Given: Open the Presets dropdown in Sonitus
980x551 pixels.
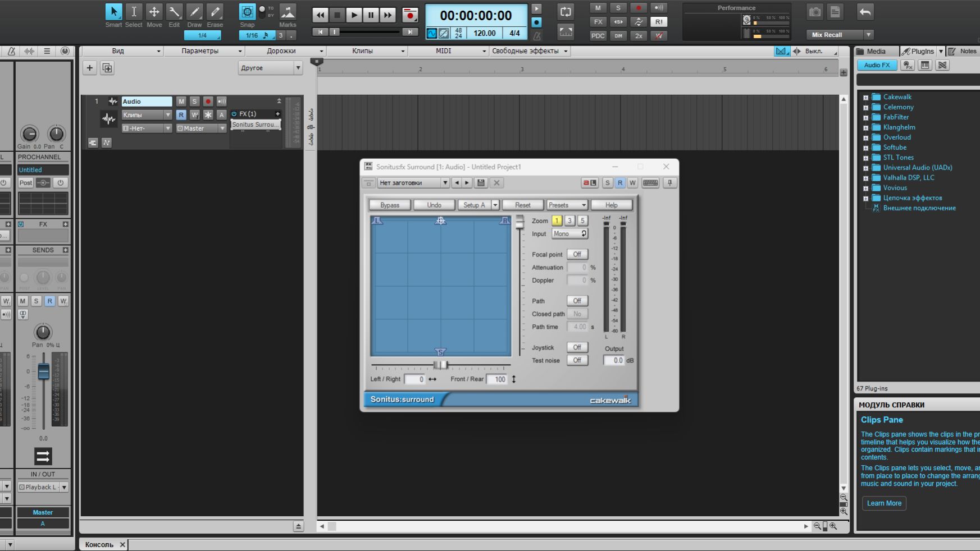Looking at the screenshot, I should (567, 205).
